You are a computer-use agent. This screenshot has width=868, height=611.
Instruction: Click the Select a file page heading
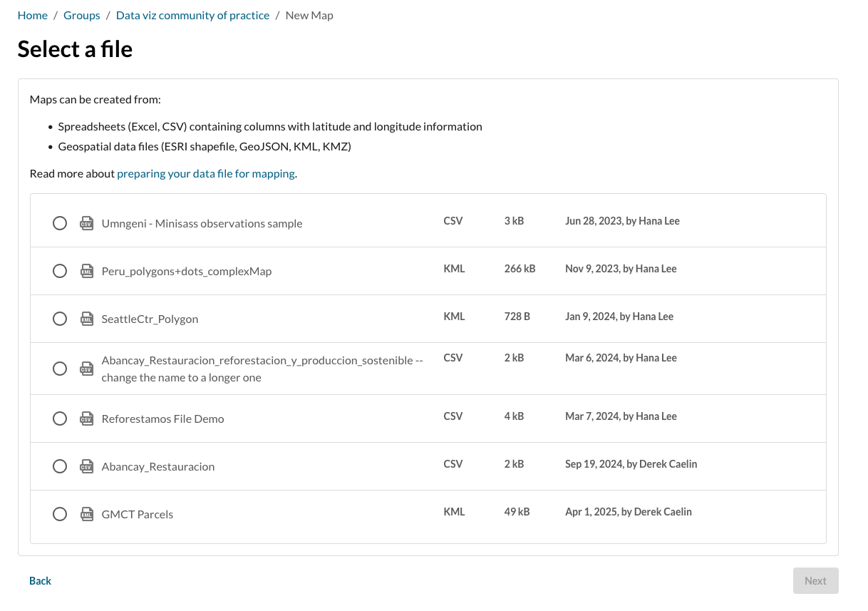click(75, 48)
